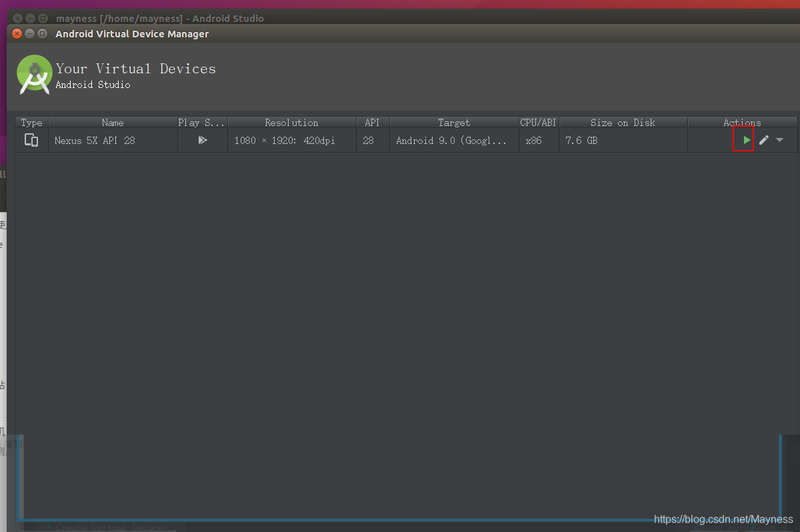Sort by the Target column header

[x=454, y=123]
